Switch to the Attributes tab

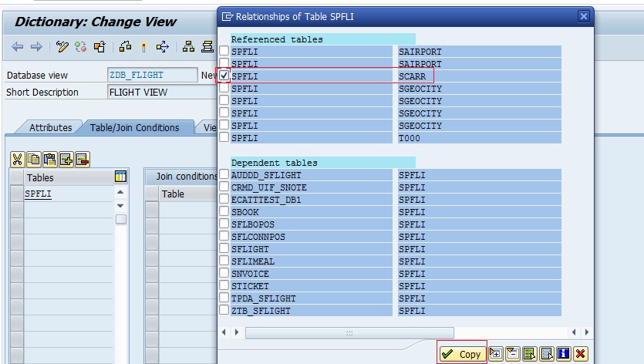point(51,128)
